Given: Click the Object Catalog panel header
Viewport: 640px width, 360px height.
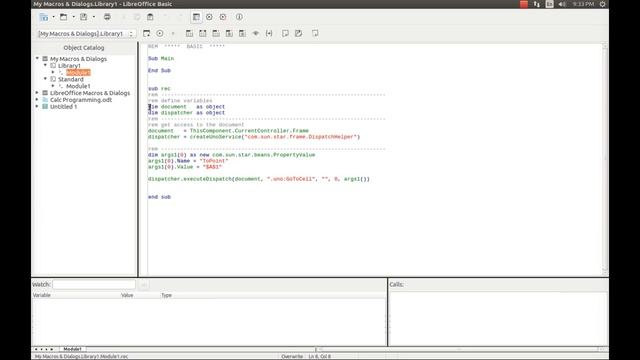Looking at the screenshot, I should 84,48.
